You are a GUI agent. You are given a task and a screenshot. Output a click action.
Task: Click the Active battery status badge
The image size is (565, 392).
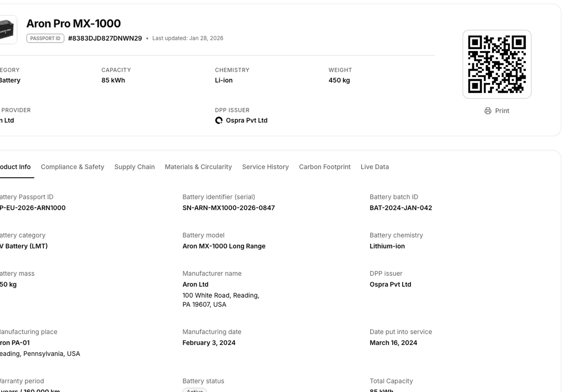[195, 390]
